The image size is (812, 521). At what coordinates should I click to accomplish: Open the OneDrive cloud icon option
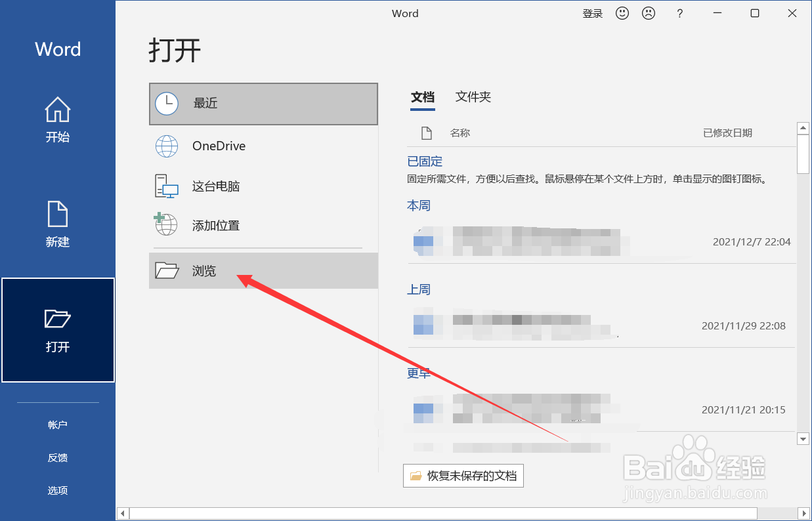click(166, 146)
